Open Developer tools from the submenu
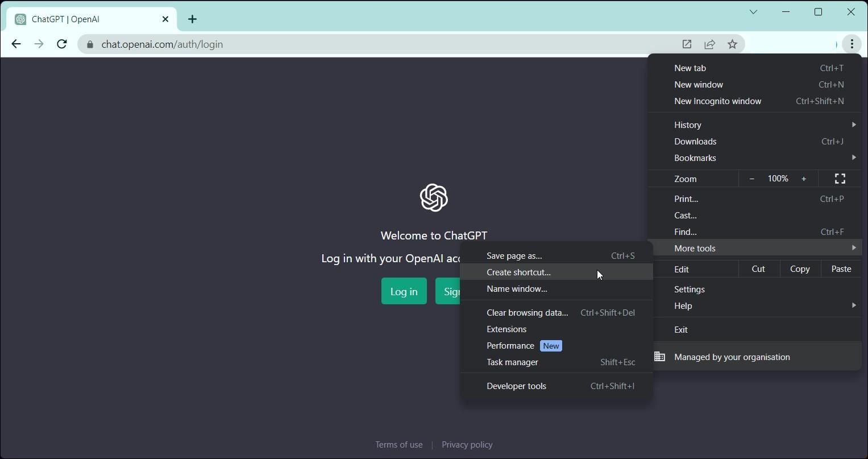 516,386
